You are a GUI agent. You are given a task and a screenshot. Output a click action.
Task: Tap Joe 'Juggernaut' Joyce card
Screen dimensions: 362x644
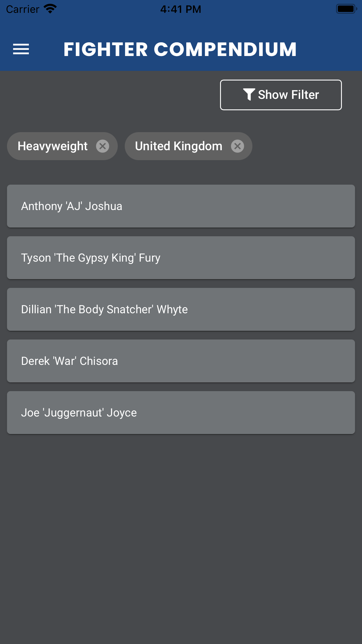[181, 412]
